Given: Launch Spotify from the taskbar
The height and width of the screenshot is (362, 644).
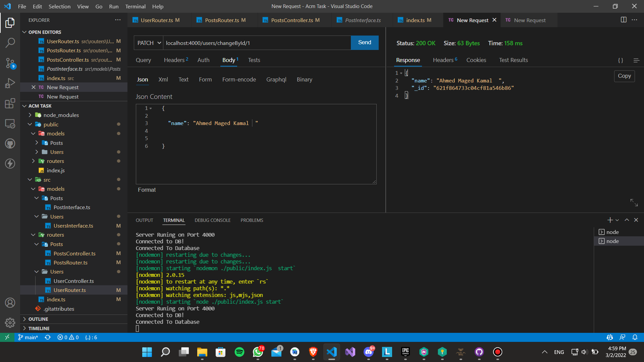Looking at the screenshot, I should click(x=239, y=352).
